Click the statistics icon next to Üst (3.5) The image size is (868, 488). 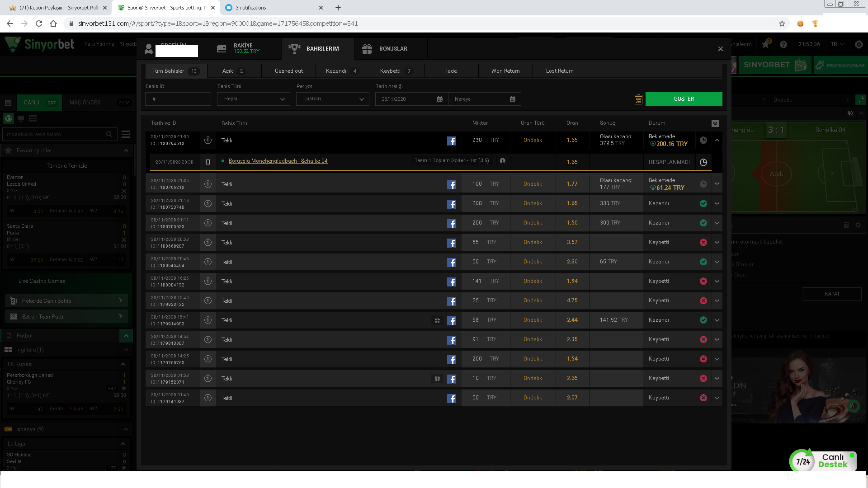502,161
